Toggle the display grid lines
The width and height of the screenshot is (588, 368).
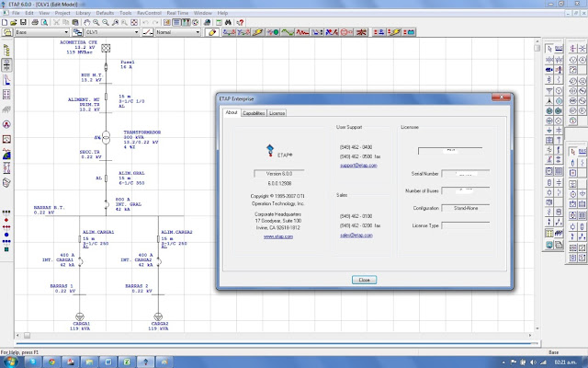[x=176, y=22]
